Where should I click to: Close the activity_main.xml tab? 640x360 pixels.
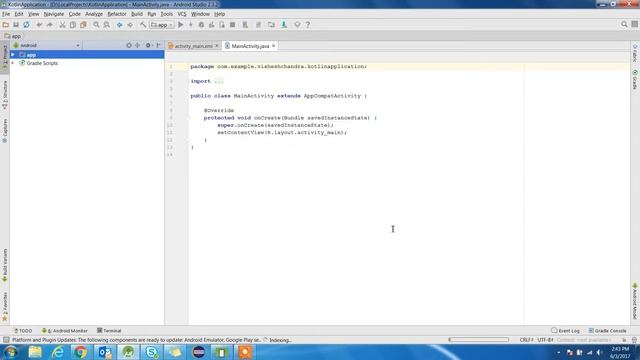[217, 46]
